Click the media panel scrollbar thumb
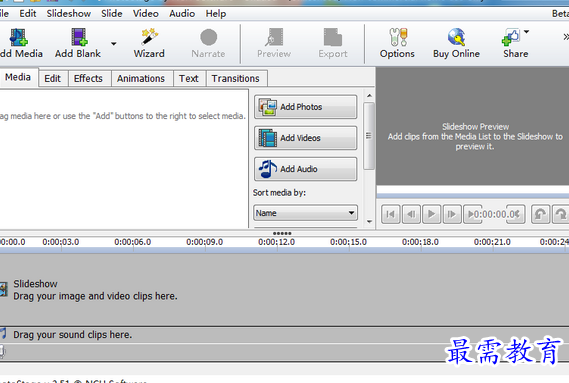The width and height of the screenshot is (569, 383). pos(369,136)
